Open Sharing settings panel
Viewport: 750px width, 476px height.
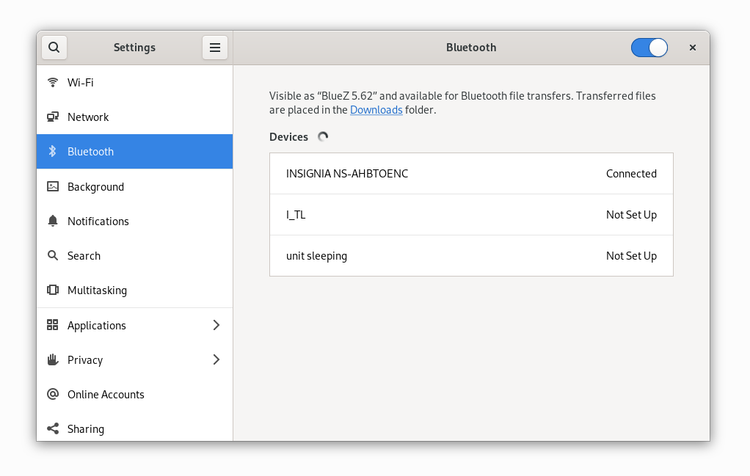(x=135, y=428)
